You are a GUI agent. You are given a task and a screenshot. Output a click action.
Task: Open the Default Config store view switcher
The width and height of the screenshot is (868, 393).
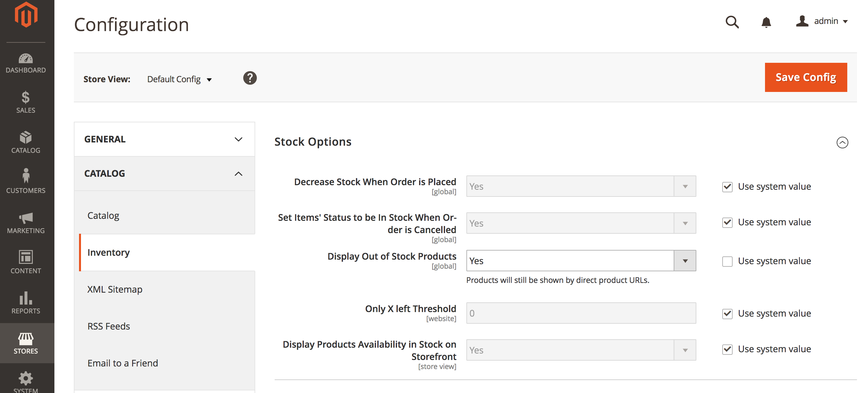pos(179,79)
